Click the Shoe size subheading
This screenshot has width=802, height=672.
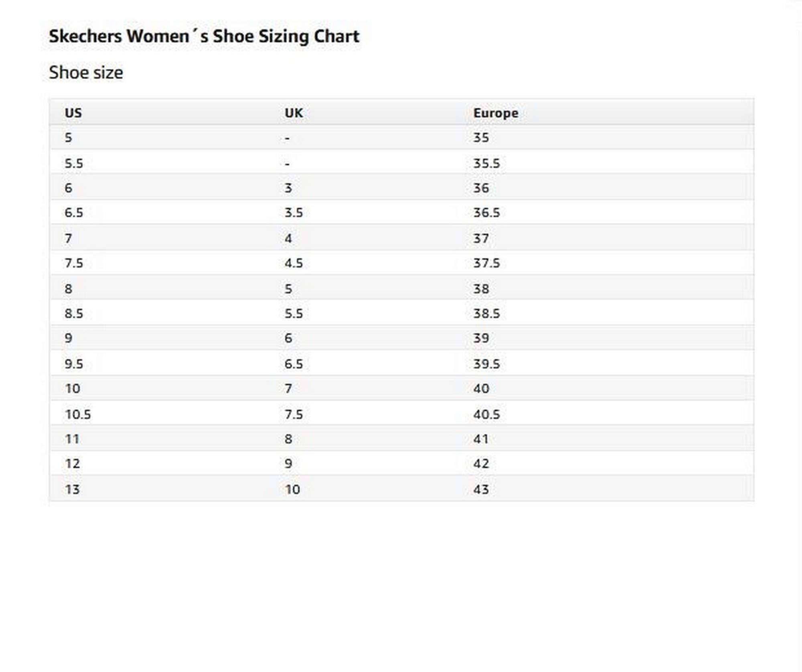86,73
